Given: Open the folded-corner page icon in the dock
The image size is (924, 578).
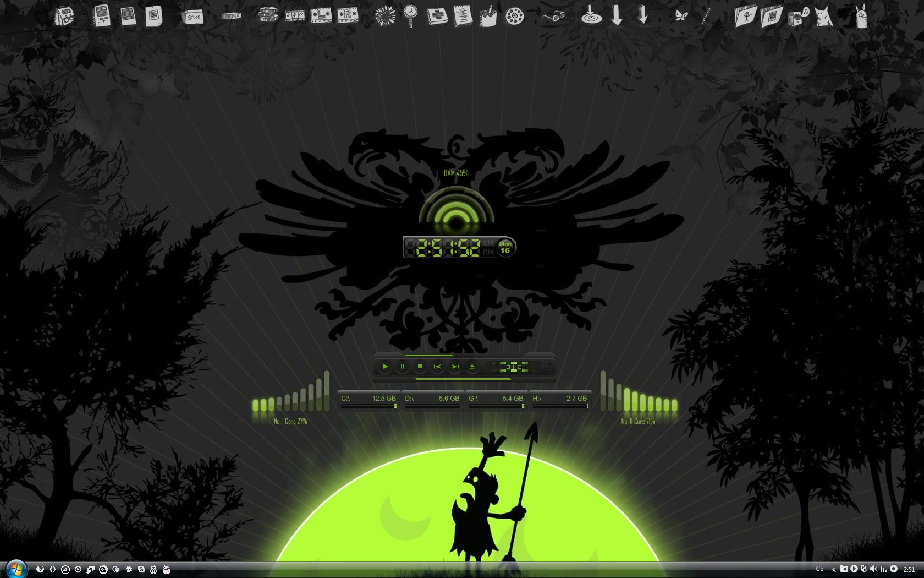Looking at the screenshot, I should pos(154,17).
